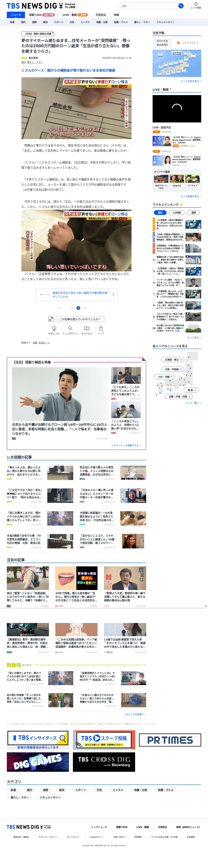
Task: Expand the 中部・甲信越 area button
Action: click(x=173, y=369)
